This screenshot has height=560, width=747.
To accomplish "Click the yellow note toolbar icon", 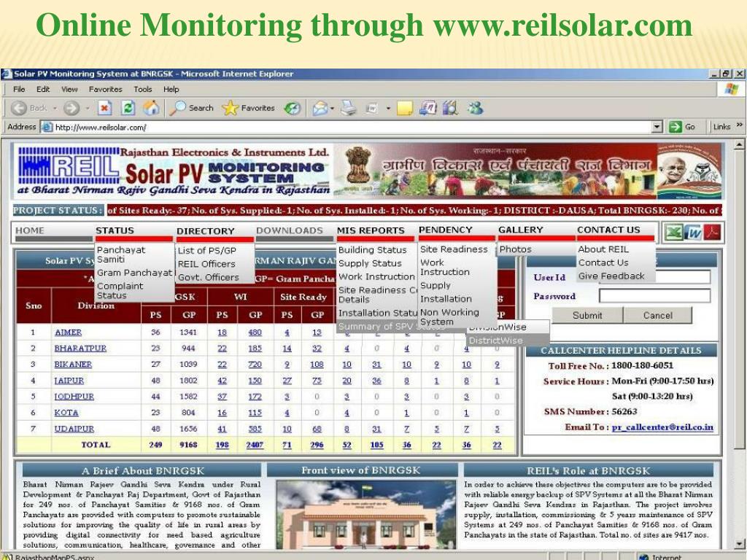I will tap(404, 109).
